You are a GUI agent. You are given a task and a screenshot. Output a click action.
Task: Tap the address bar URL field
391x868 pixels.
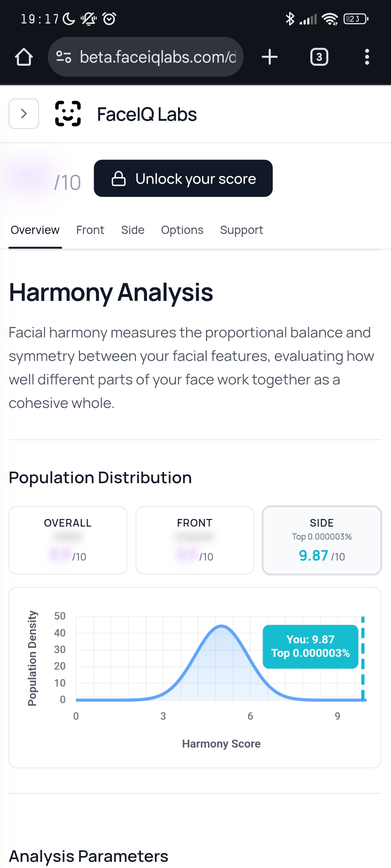[157, 57]
